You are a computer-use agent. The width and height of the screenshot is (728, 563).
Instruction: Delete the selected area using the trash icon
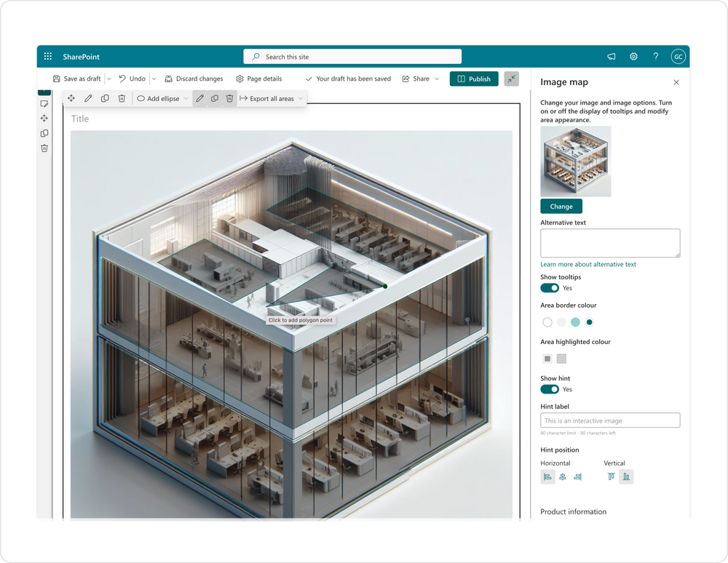click(x=122, y=98)
